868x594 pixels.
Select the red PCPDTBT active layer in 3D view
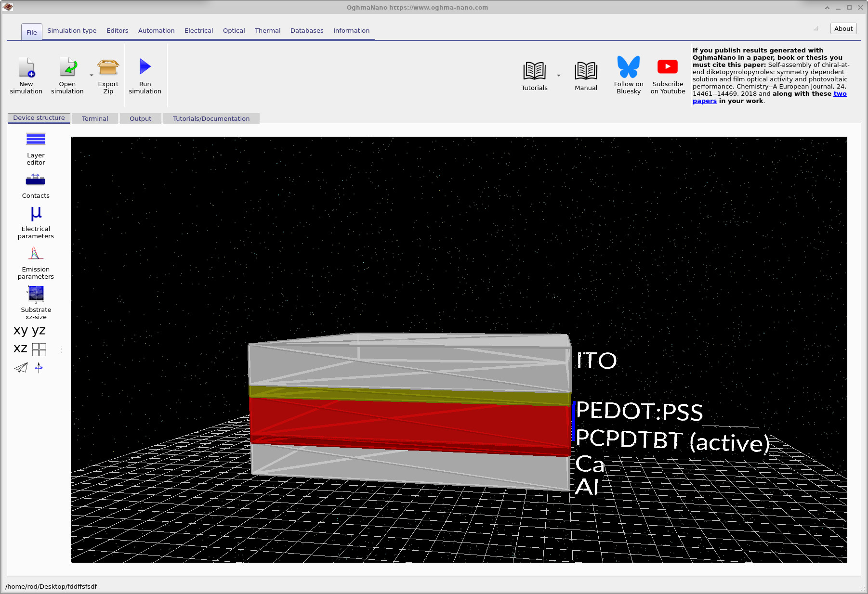[409, 421]
